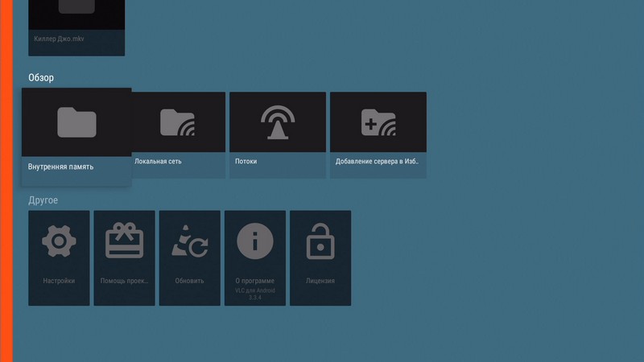Click the Лицензия padlock icon
This screenshot has width=644, height=362.
(x=320, y=241)
